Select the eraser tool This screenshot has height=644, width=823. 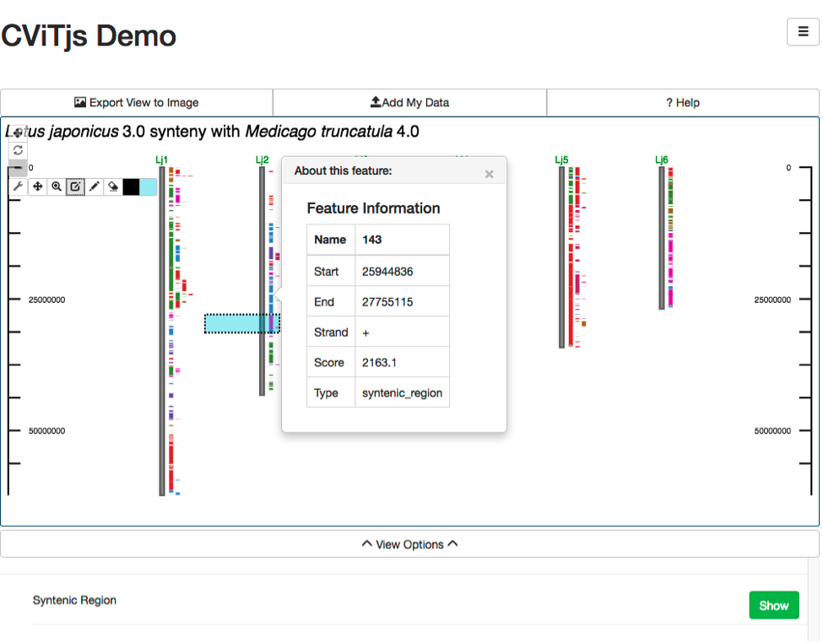[x=113, y=187]
